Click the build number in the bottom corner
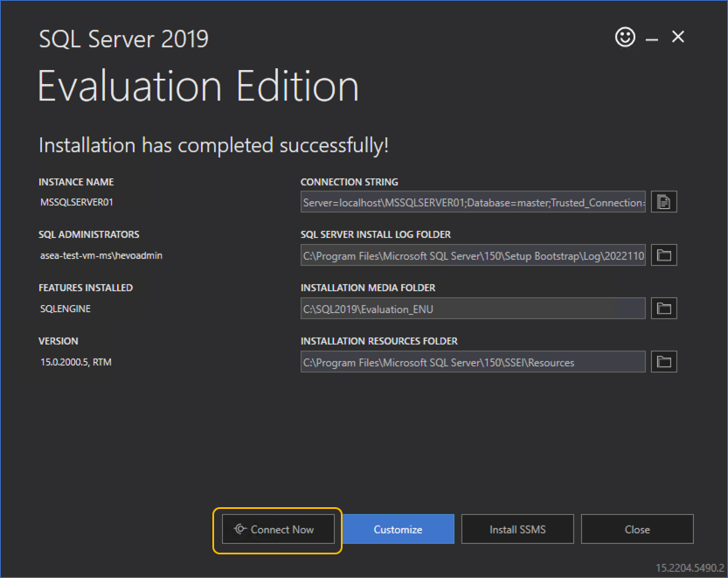Viewport: 728px width, 578px height. (690, 568)
